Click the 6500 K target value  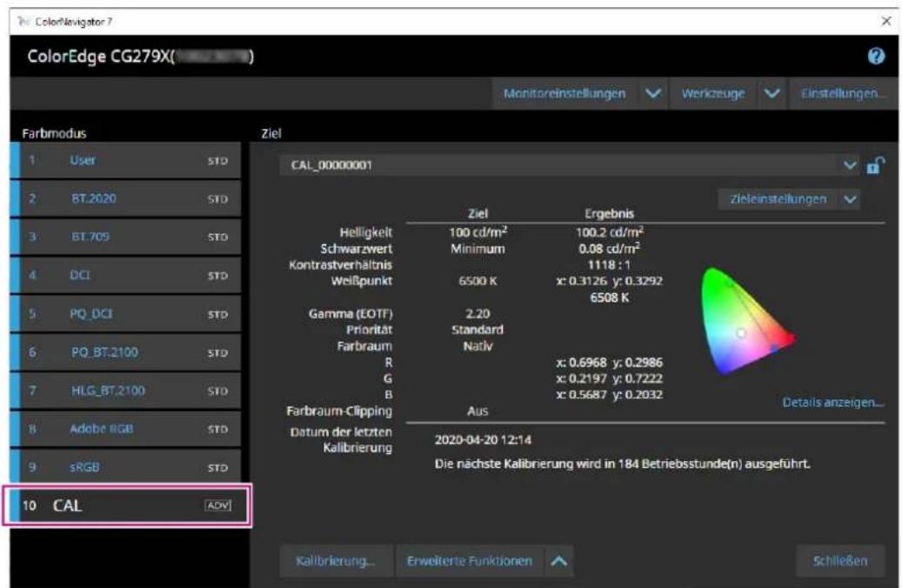[478, 281]
